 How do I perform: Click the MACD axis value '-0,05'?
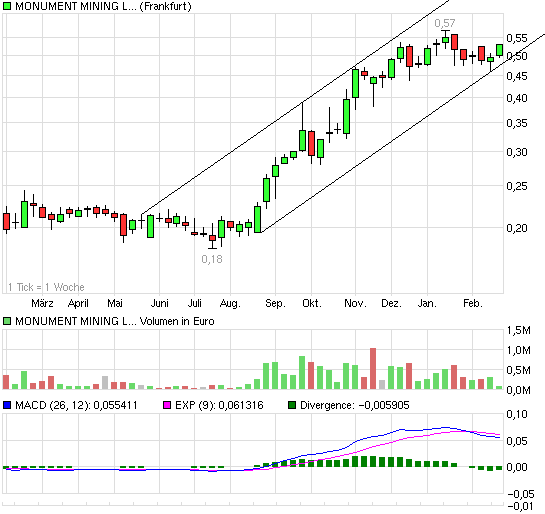pyautogui.click(x=521, y=493)
